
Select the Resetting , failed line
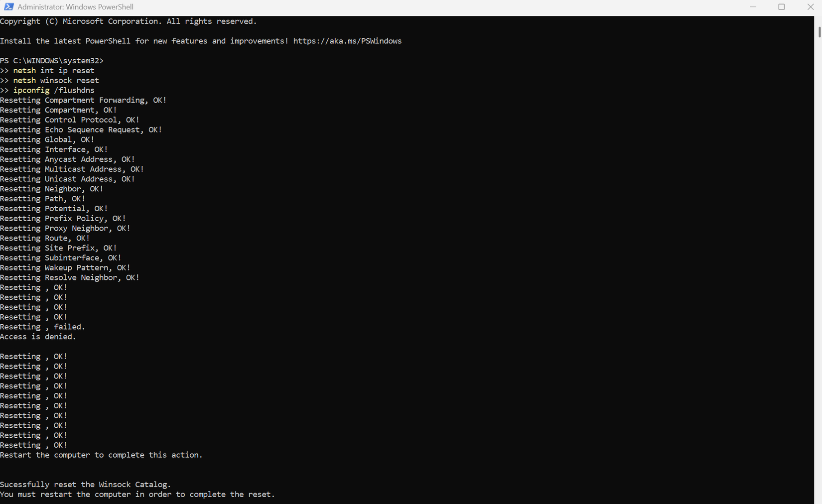point(42,326)
